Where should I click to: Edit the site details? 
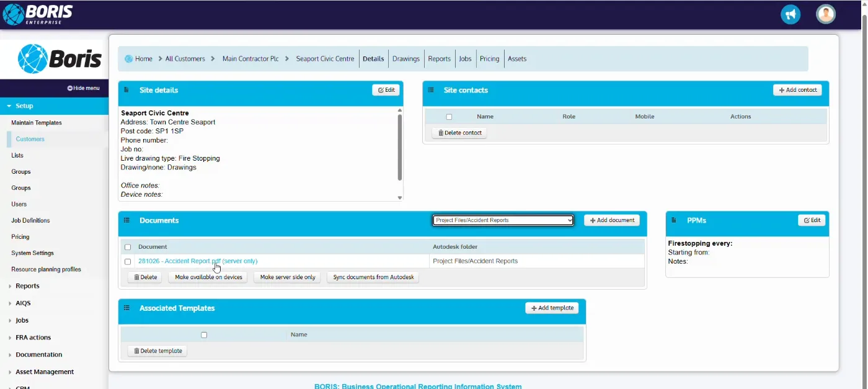click(x=386, y=90)
